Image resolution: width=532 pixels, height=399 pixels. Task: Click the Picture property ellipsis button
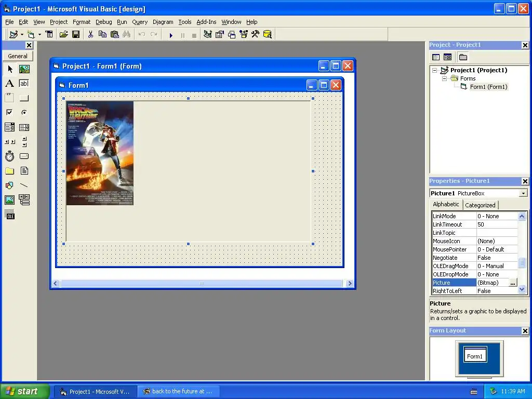tap(513, 283)
